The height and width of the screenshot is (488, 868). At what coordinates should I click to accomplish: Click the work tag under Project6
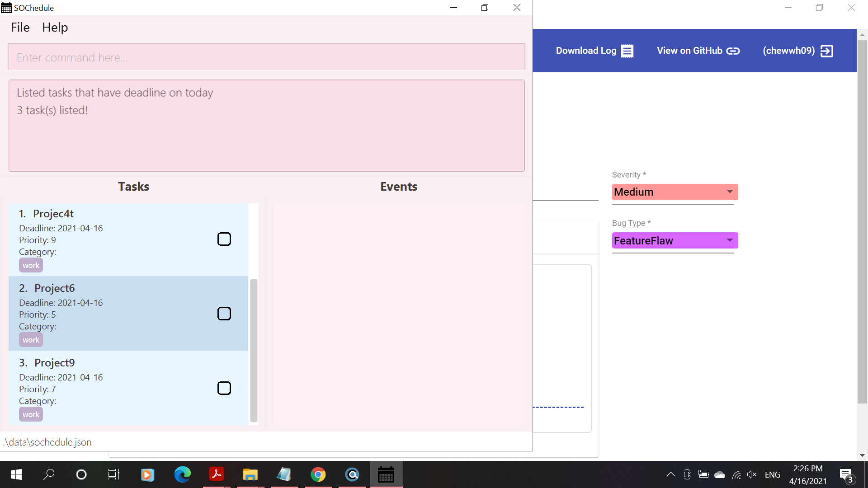(31, 340)
